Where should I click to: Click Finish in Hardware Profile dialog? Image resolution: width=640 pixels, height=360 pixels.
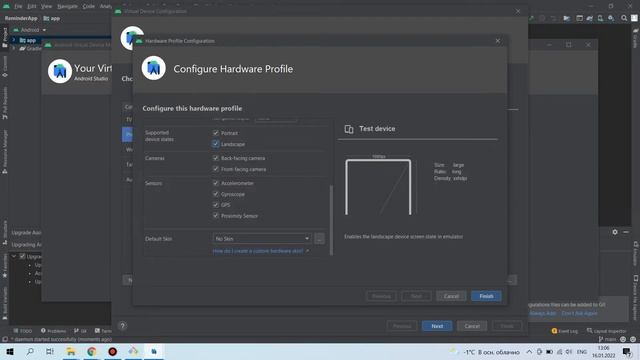pos(486,296)
